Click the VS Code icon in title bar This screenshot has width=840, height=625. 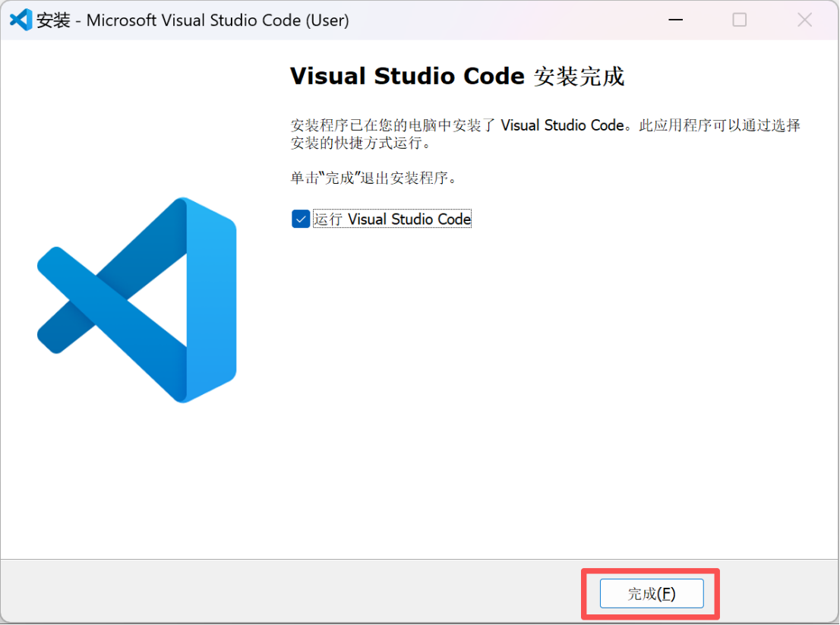point(21,21)
